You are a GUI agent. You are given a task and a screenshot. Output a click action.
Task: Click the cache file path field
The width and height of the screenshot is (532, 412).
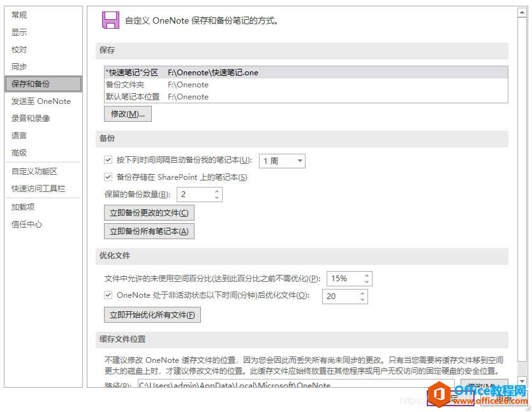[x=296, y=384]
